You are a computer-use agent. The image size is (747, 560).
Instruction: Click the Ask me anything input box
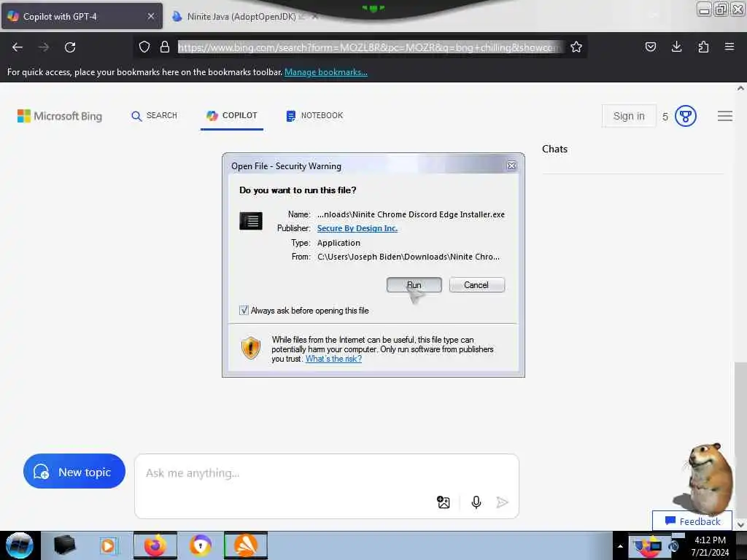(327, 486)
